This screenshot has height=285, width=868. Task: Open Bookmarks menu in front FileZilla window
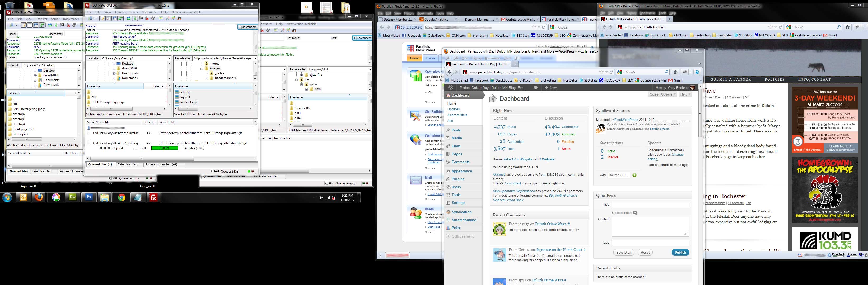pos(150,12)
